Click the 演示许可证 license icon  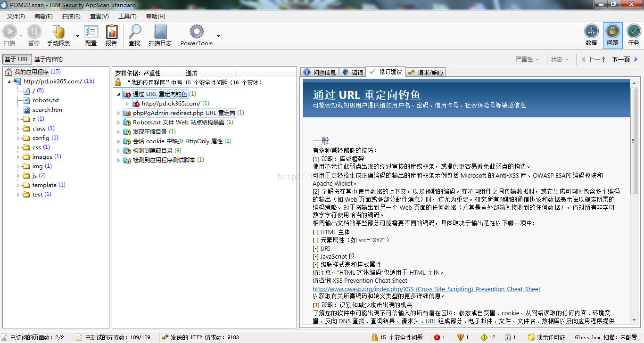tap(531, 337)
